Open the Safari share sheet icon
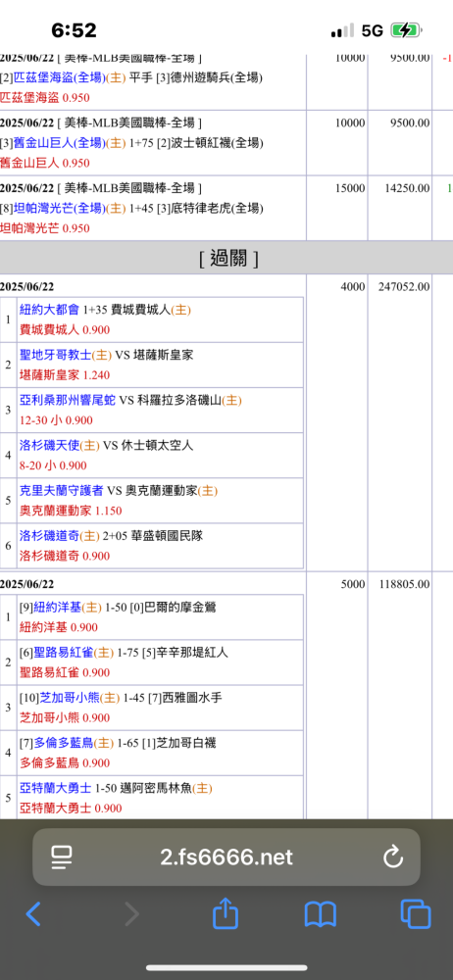 (x=226, y=912)
